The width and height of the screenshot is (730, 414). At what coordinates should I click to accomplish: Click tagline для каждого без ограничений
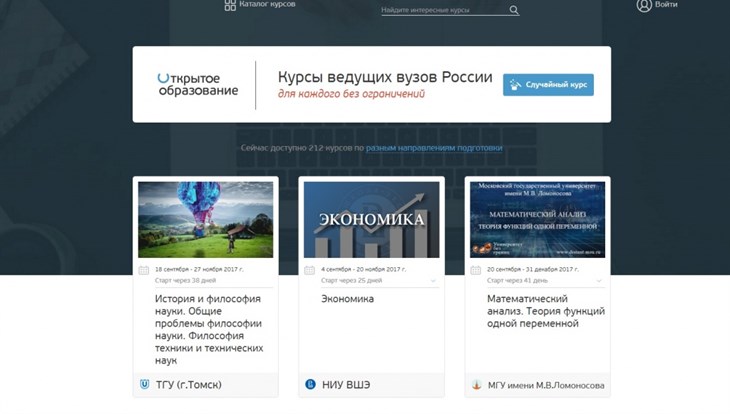[351, 94]
